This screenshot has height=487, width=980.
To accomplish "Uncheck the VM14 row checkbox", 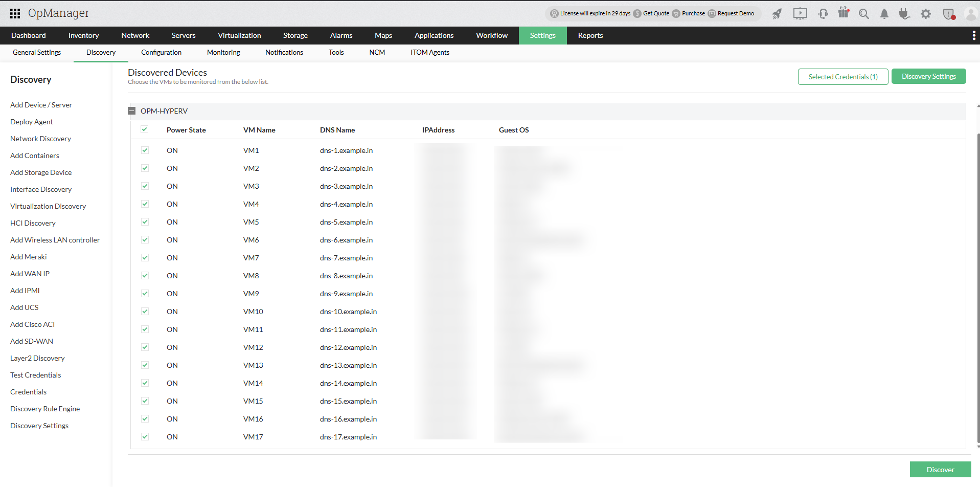I will point(145,383).
